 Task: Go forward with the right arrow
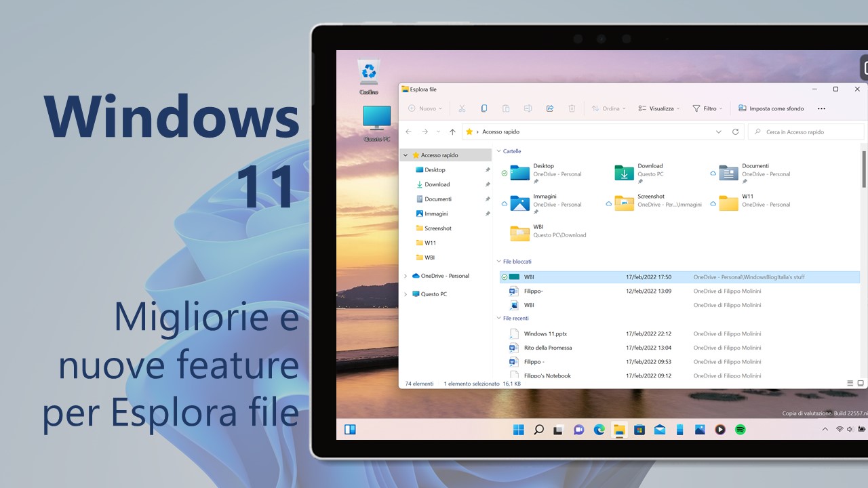[x=425, y=131]
